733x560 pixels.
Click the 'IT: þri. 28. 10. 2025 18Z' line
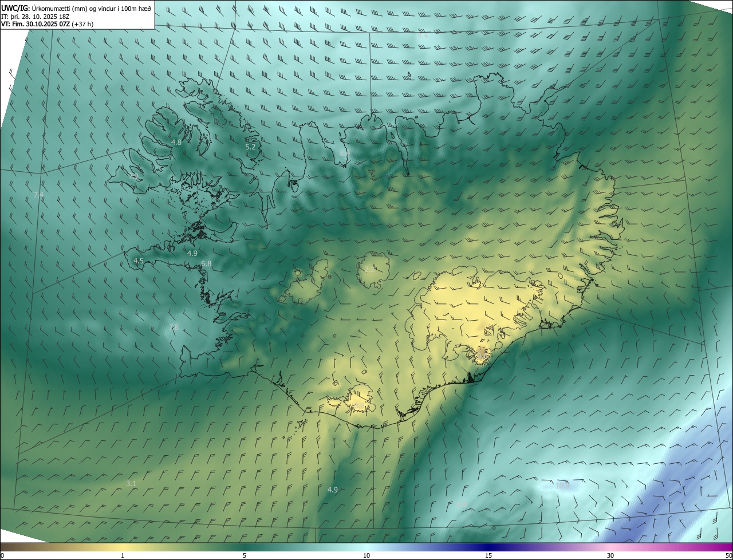click(34, 17)
